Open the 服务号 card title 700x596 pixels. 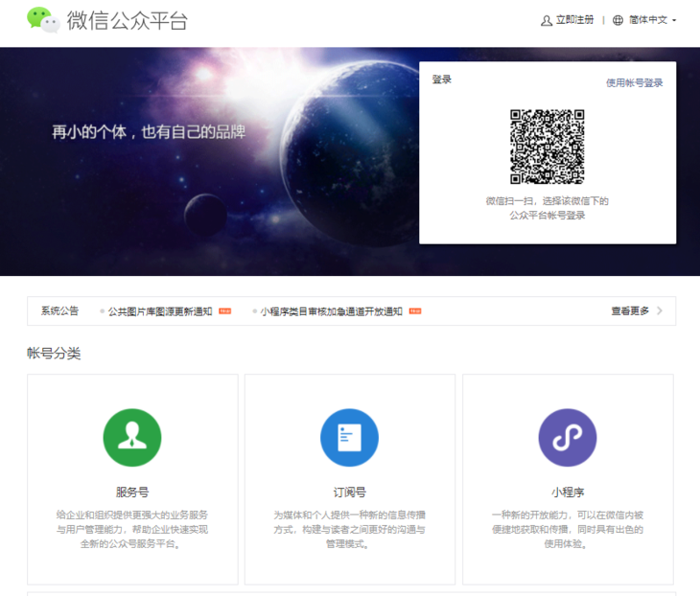132,493
